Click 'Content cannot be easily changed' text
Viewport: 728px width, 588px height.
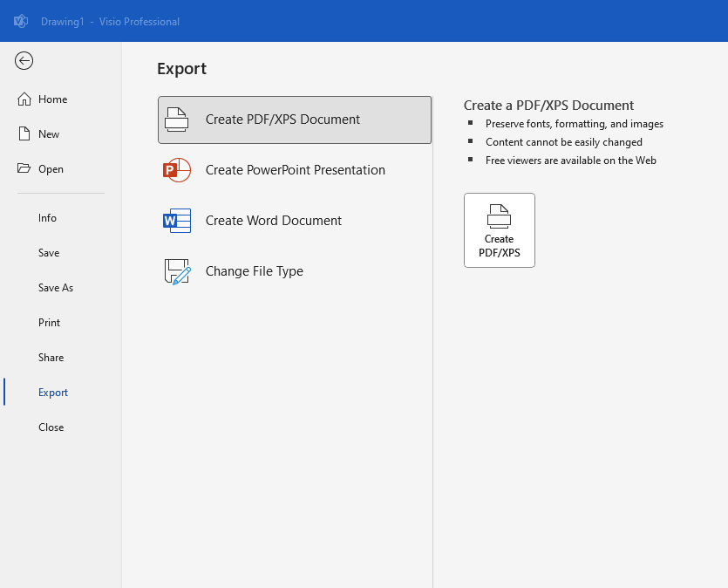pos(563,142)
